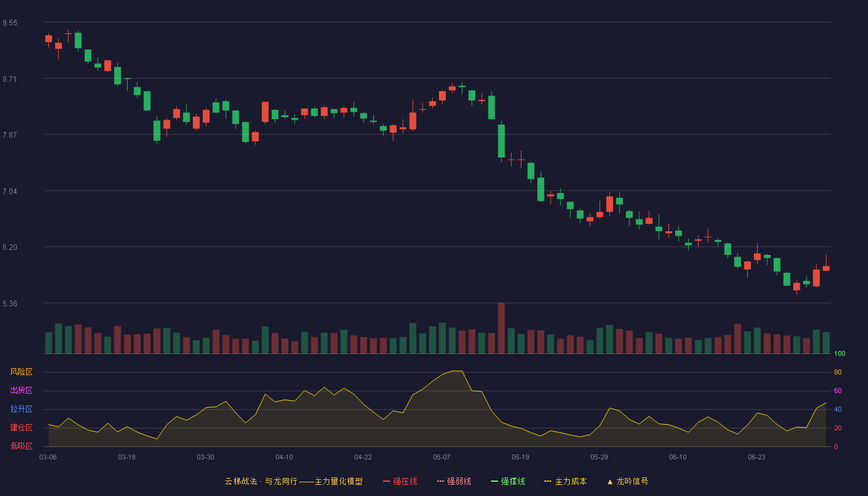Click the 6.20 price axis label

(10, 247)
